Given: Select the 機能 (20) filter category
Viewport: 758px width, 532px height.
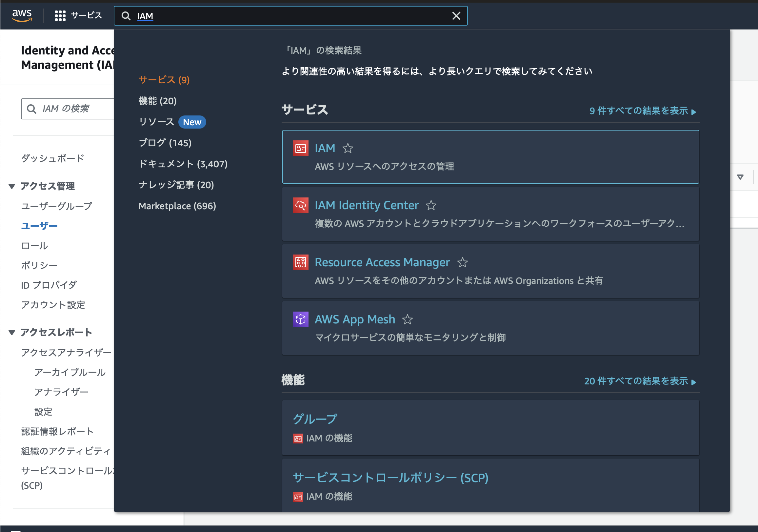Looking at the screenshot, I should (x=157, y=101).
